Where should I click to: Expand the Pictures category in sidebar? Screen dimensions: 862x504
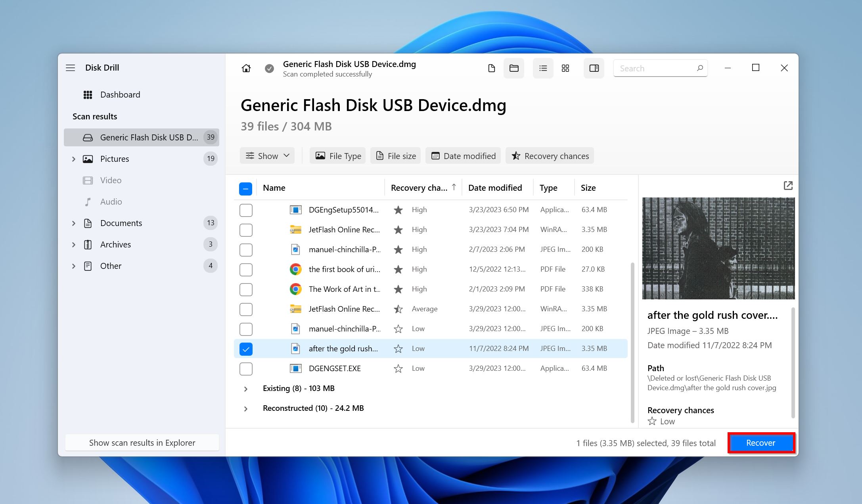72,158
